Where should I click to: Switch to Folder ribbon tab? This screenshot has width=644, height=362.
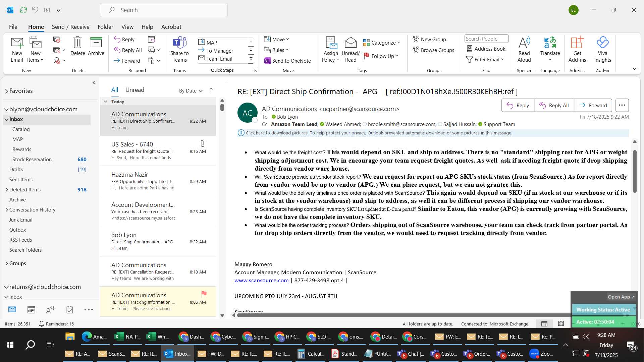pos(105,27)
